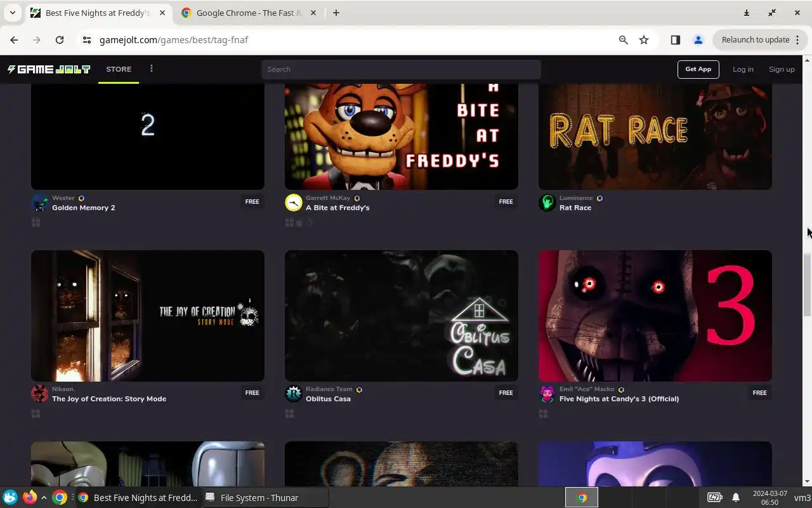Click the Golden Memory 2 title link
Screen dimensions: 812x508
coord(83,208)
